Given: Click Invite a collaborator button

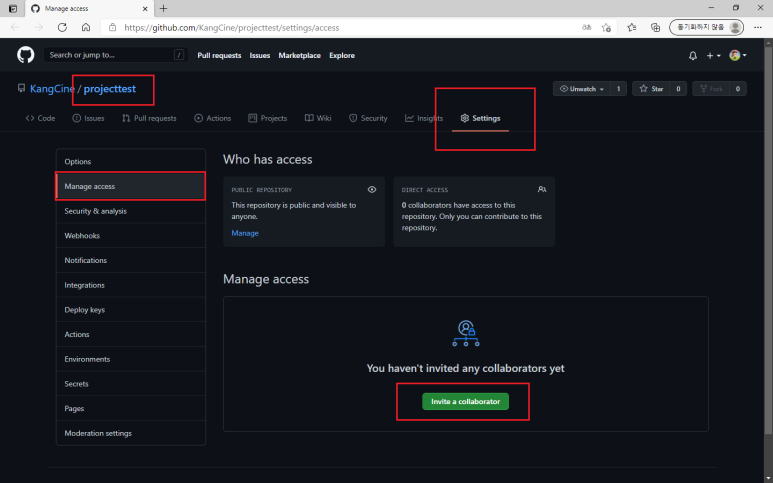Looking at the screenshot, I should (x=465, y=401).
